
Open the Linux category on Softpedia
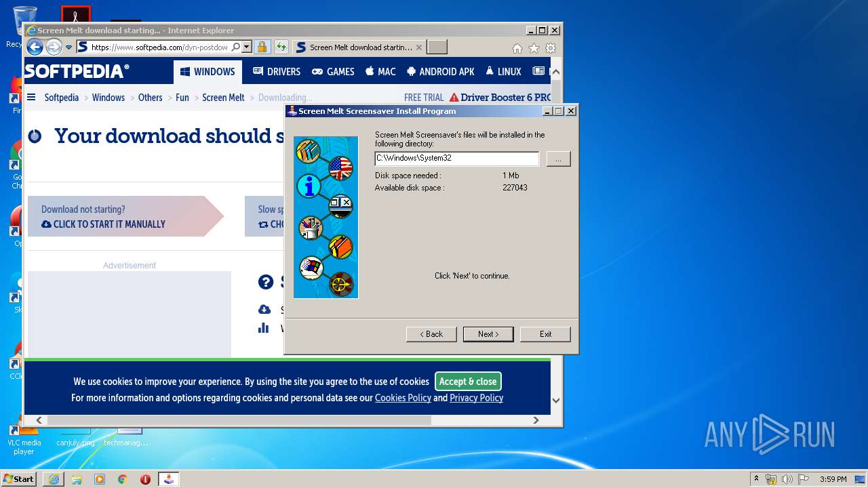[503, 72]
